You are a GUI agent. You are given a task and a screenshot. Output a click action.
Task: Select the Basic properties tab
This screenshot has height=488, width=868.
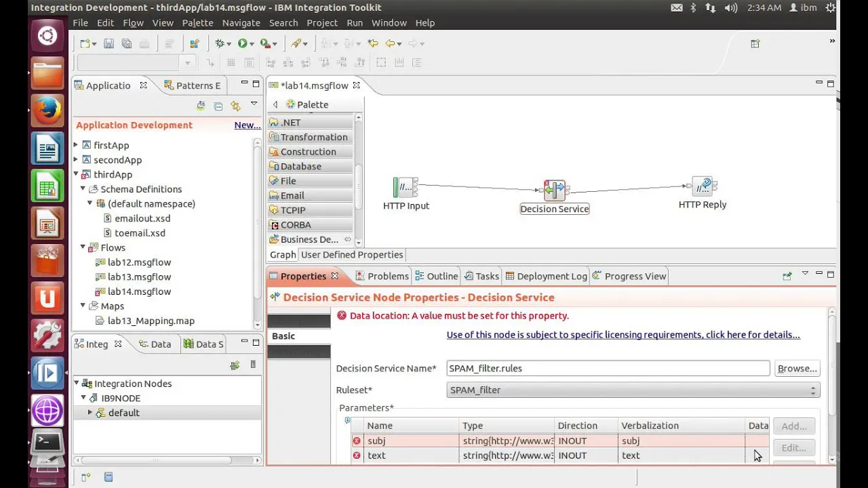(x=298, y=336)
